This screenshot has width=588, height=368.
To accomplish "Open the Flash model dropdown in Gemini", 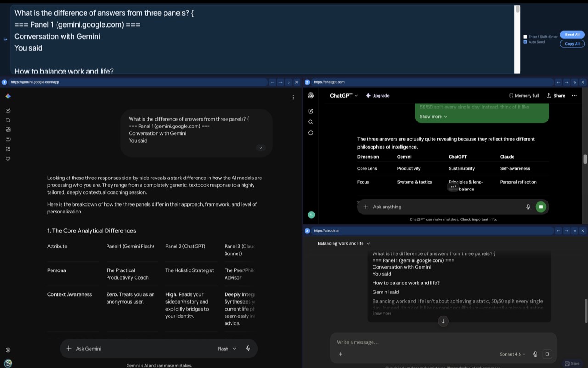I will coord(227,349).
